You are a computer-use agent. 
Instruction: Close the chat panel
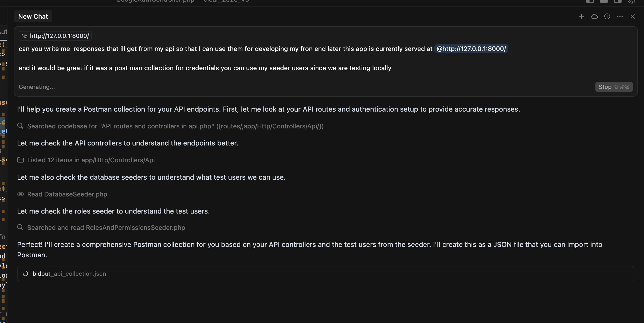[x=633, y=17]
